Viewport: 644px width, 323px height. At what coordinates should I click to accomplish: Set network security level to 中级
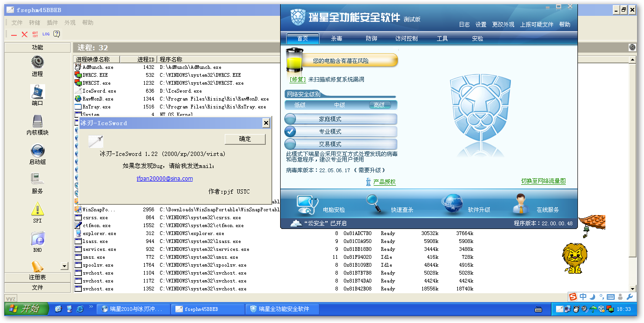340,105
